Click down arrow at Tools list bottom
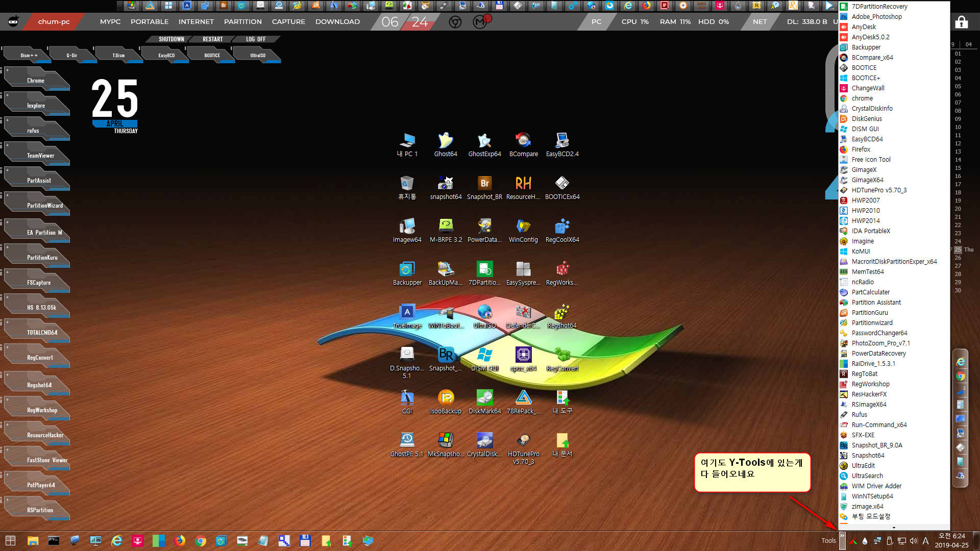This screenshot has height=551, width=980. click(x=894, y=528)
